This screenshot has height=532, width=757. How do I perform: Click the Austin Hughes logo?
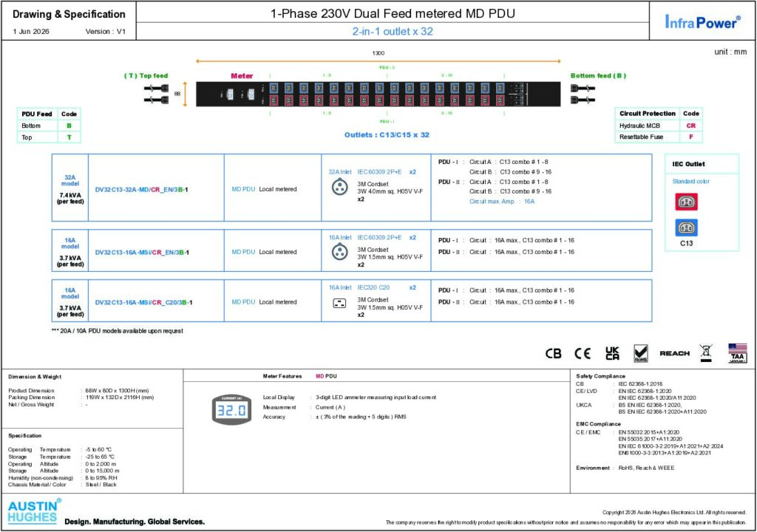tap(34, 511)
